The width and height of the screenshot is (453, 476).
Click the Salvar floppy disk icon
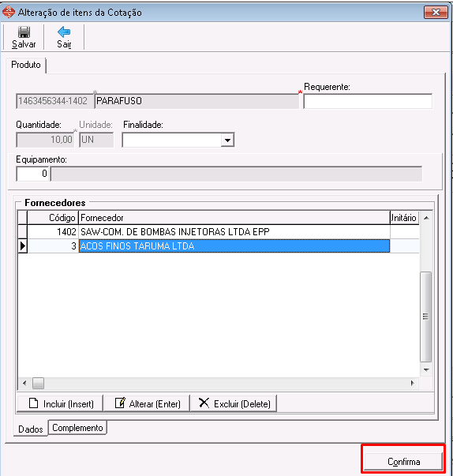coord(24,32)
